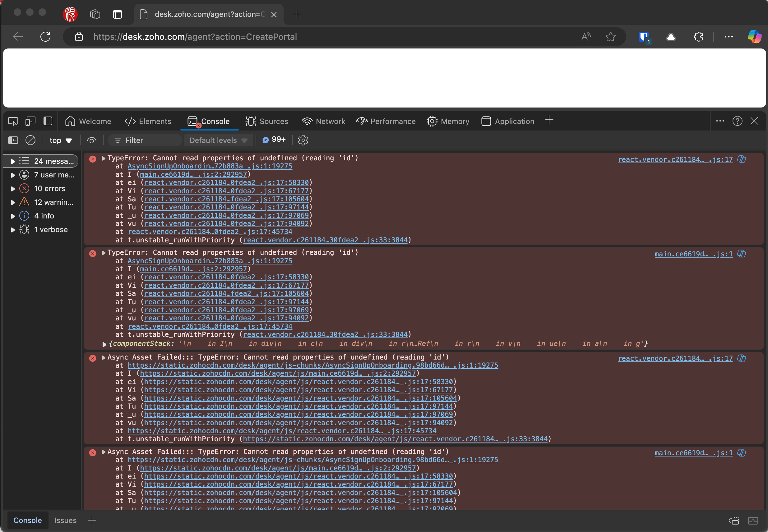Open the Issues drawer tab
The height and width of the screenshot is (532, 768).
click(65, 520)
